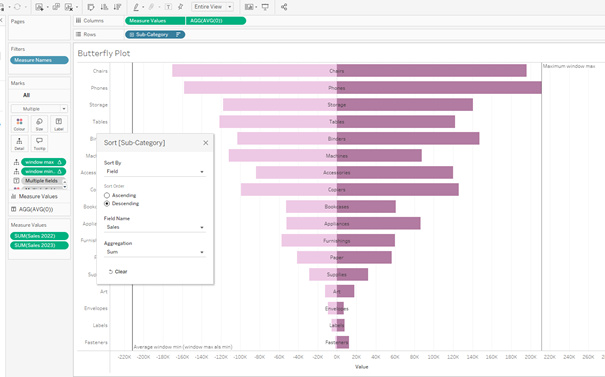Open the Tooltip mark property

tap(39, 144)
